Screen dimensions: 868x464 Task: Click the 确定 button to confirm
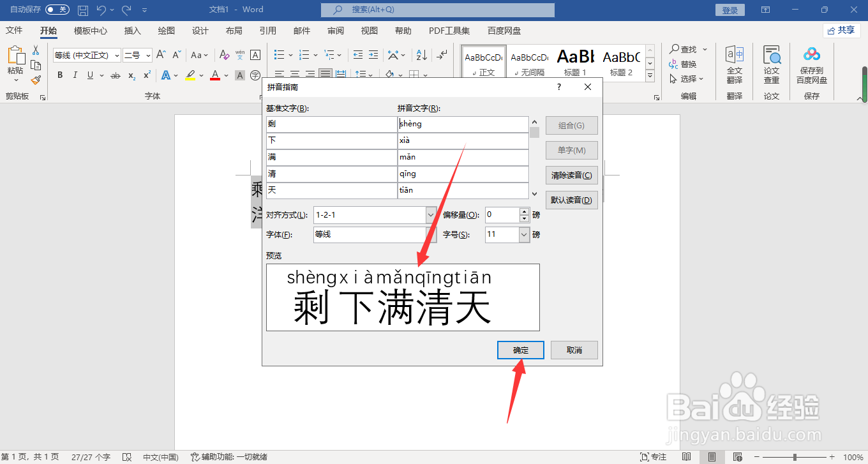520,350
